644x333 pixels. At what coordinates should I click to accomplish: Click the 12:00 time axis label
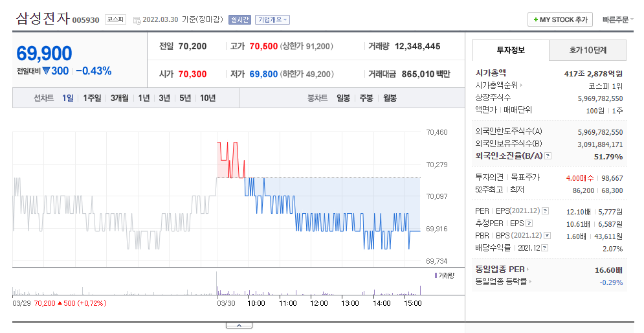pos(319,303)
